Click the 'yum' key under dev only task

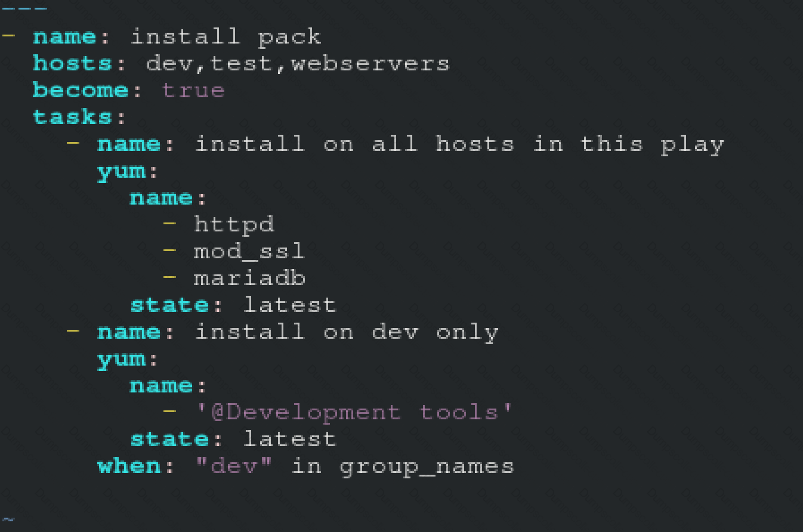121,359
